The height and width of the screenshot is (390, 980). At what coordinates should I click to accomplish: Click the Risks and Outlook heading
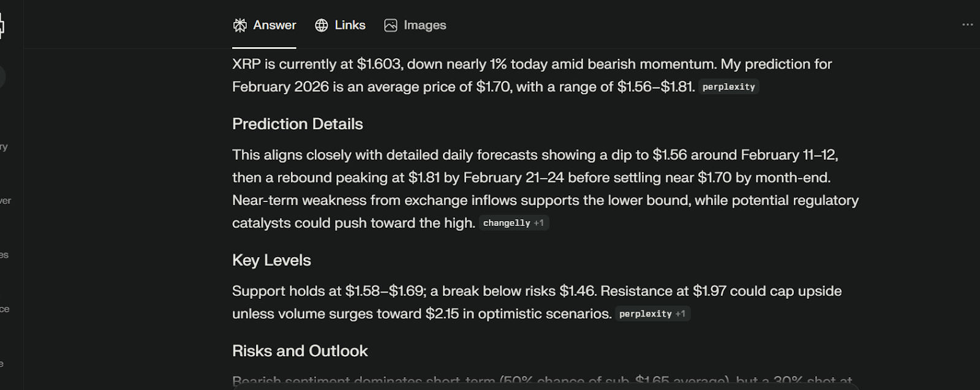pyautogui.click(x=300, y=351)
